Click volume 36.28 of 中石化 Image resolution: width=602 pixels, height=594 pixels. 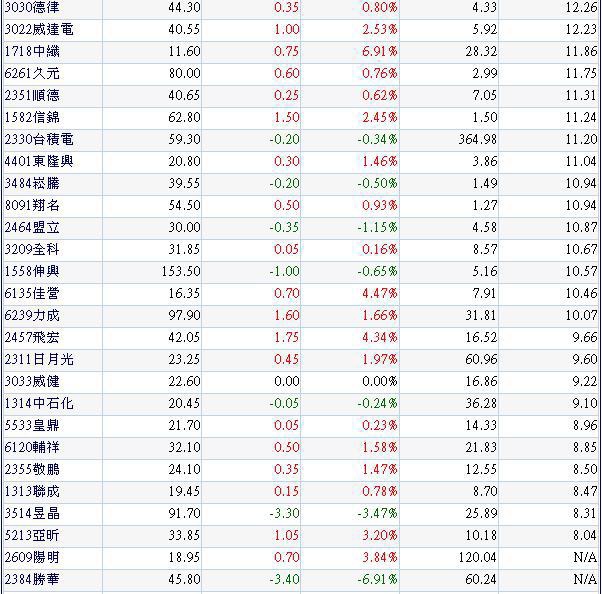(x=481, y=403)
